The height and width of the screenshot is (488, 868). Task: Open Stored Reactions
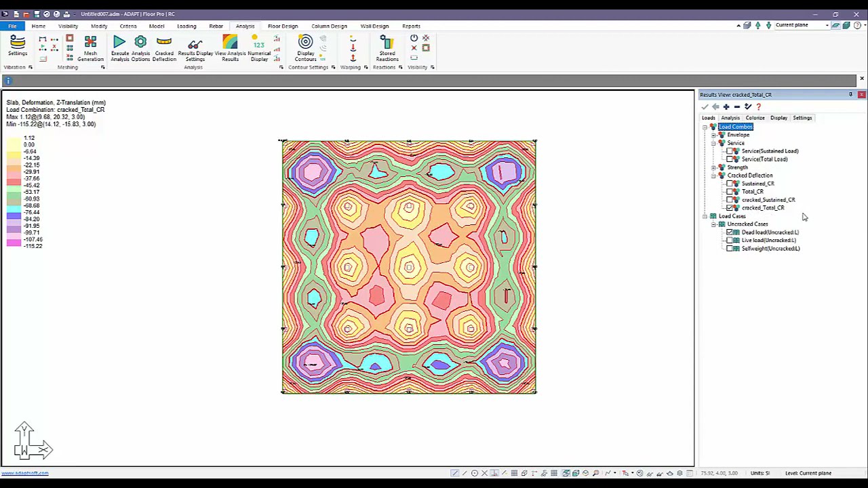(387, 49)
